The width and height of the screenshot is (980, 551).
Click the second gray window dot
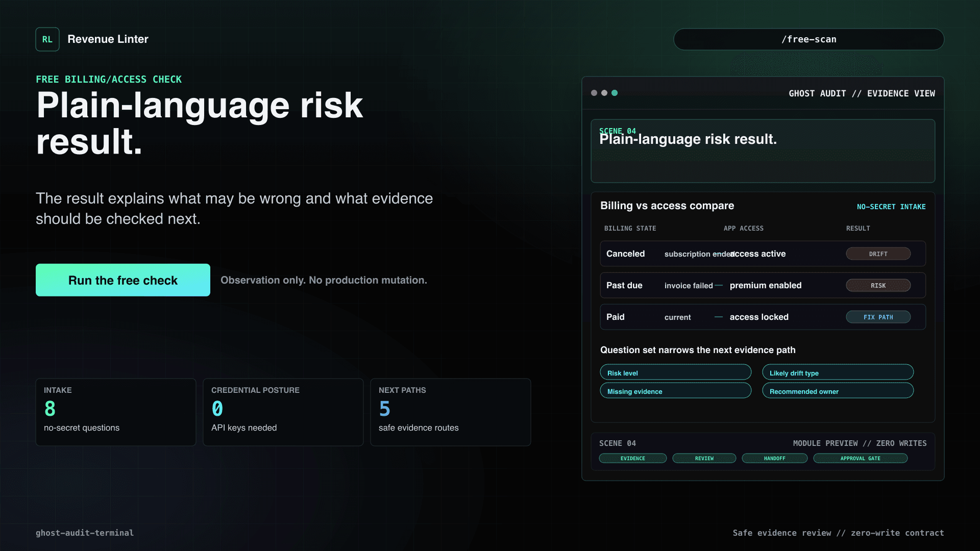click(604, 93)
